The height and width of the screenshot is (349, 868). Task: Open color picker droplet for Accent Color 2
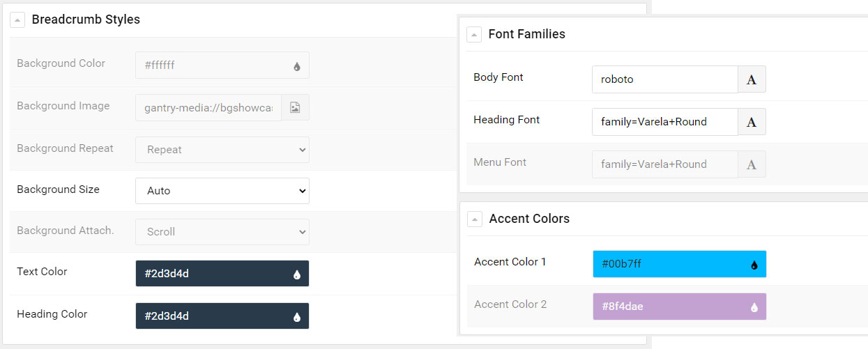tap(754, 307)
